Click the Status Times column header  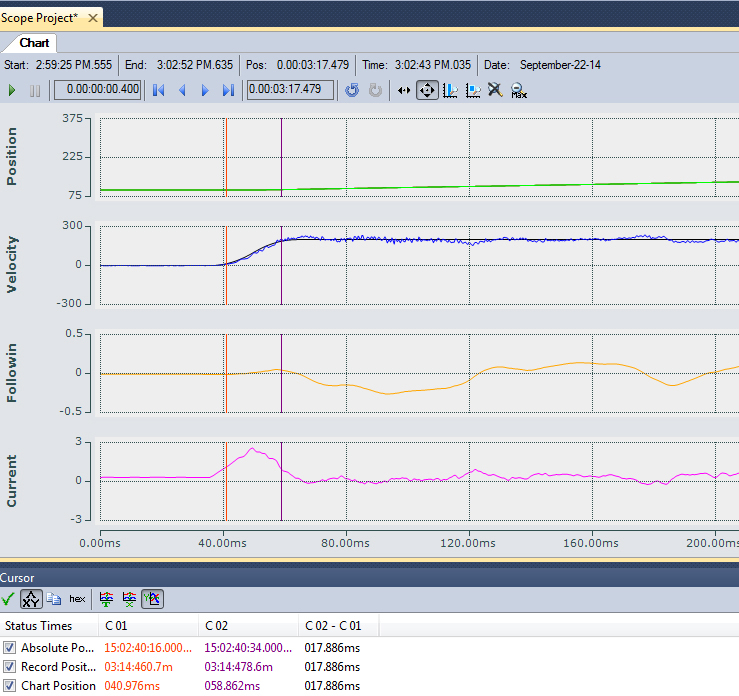pos(49,626)
